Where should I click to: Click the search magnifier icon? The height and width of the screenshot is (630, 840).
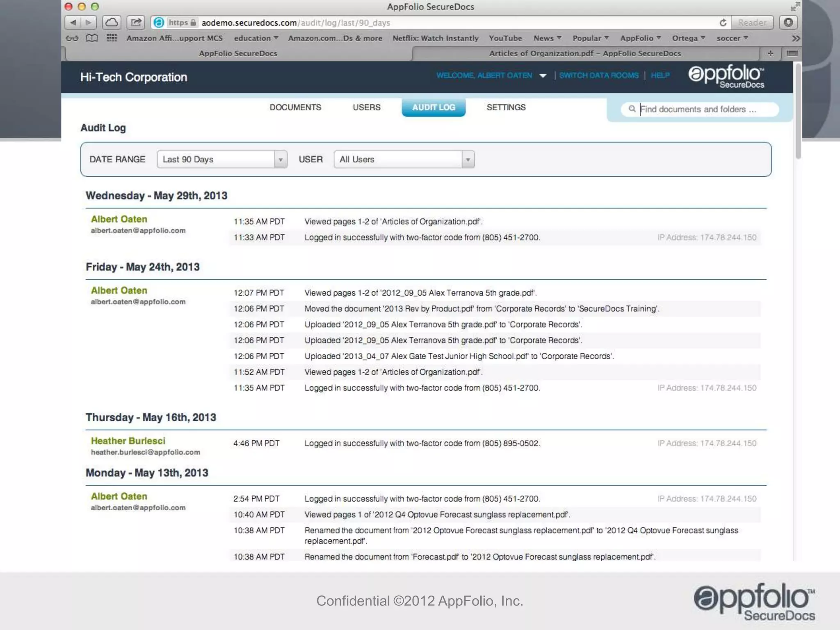click(632, 109)
